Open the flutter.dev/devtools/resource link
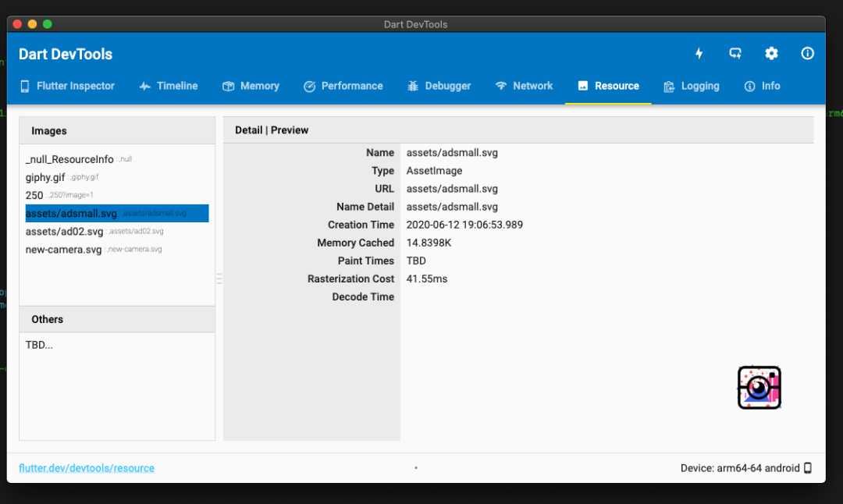 coord(87,468)
